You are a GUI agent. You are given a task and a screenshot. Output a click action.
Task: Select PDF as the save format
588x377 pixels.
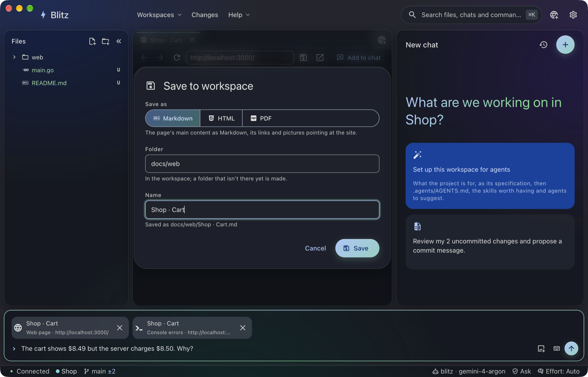click(261, 118)
